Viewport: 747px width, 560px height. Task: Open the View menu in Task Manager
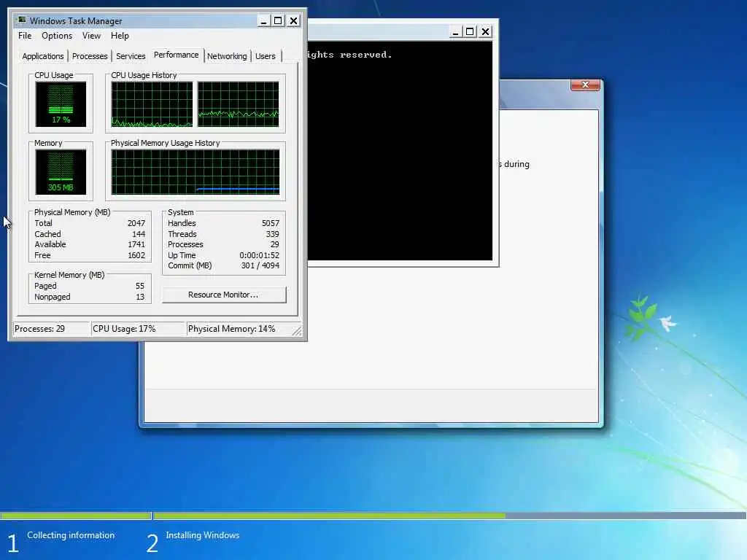click(x=91, y=36)
